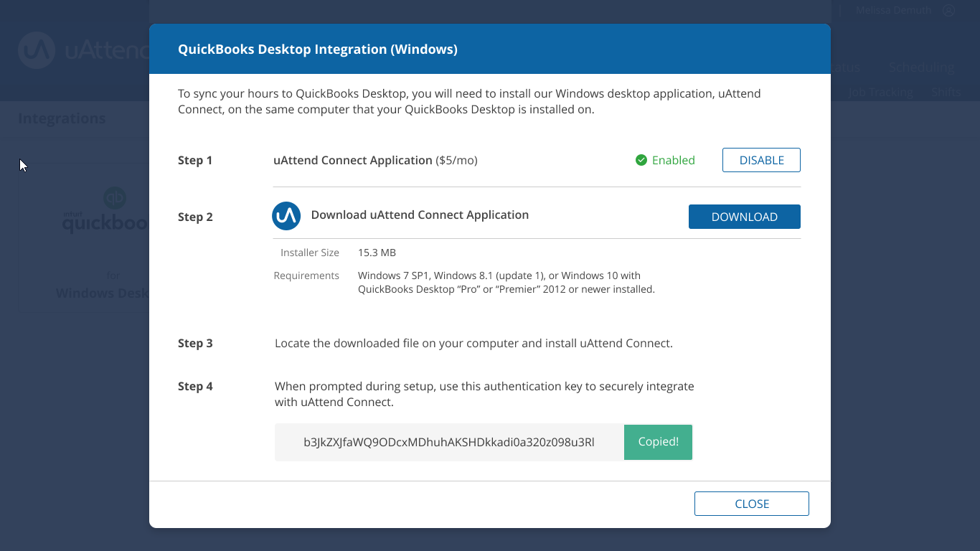
Task: Open Shifts in background menu
Action: [x=946, y=92]
